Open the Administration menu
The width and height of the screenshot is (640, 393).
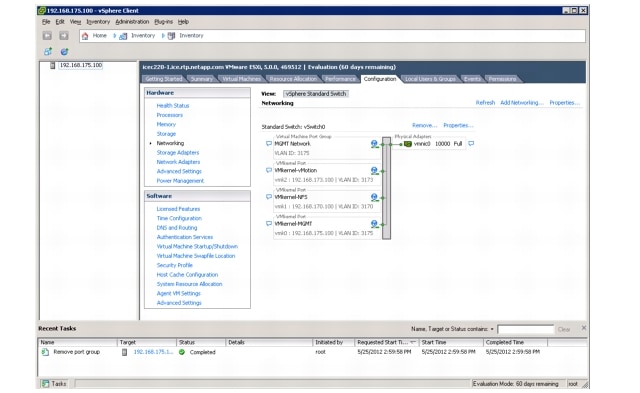pyautogui.click(x=132, y=22)
